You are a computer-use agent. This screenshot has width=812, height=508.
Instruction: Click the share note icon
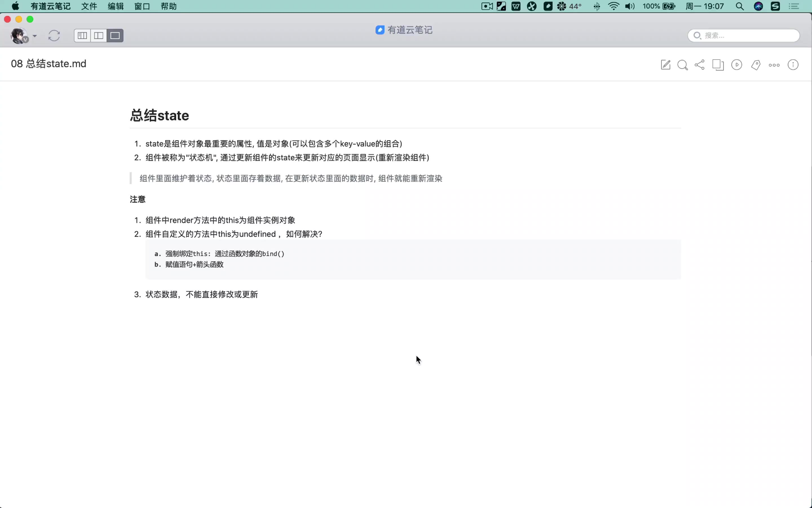(x=700, y=65)
